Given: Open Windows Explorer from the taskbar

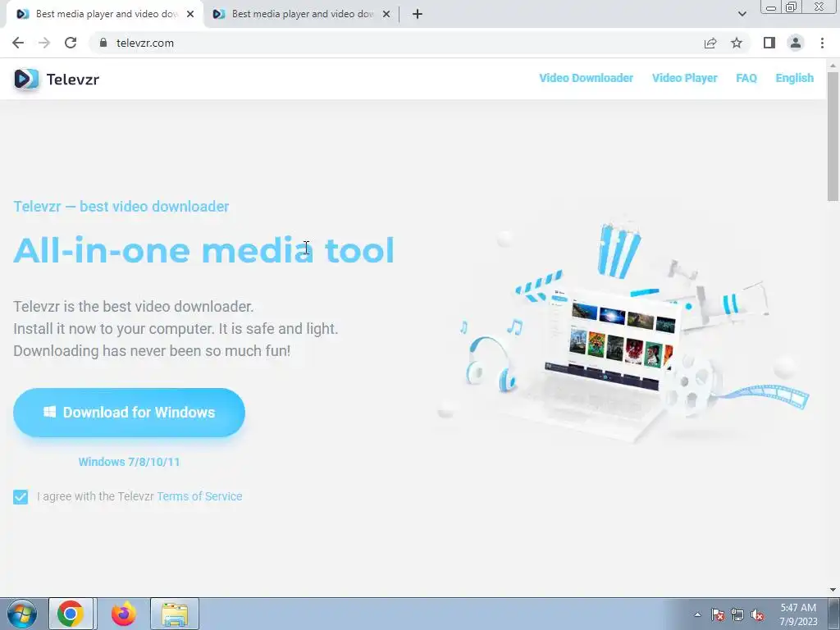Looking at the screenshot, I should (x=175, y=614).
